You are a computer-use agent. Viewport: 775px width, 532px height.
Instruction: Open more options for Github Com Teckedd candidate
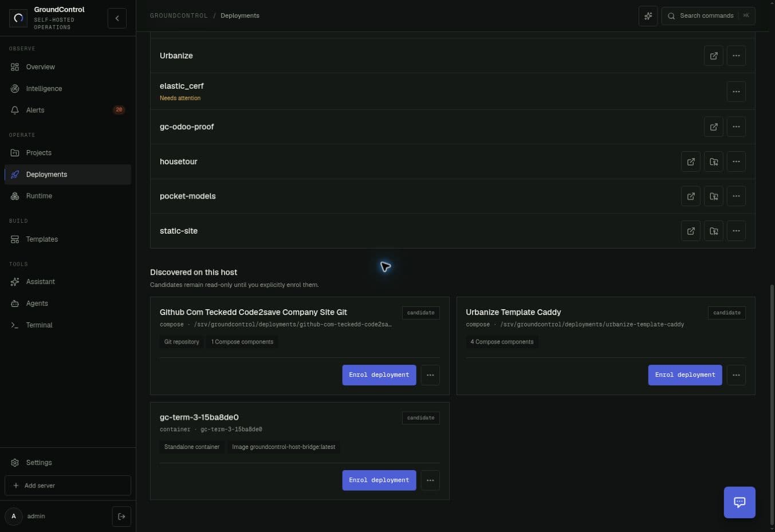430,375
